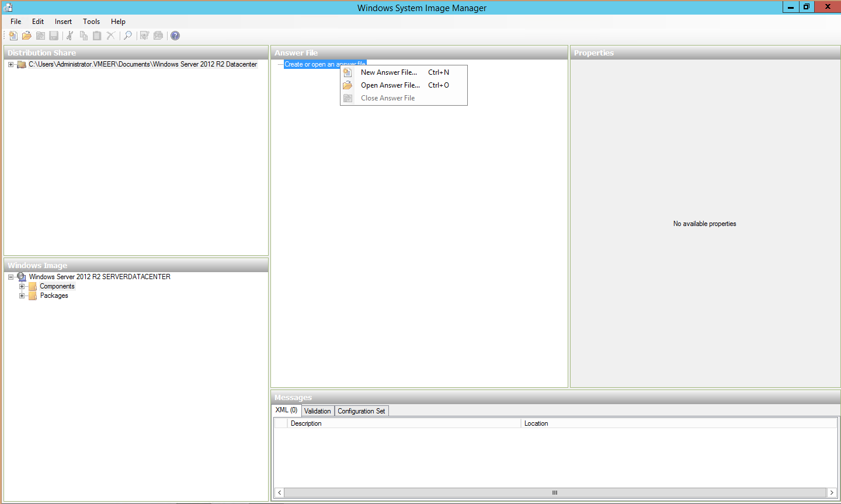Screen dimensions: 841x504
Task: Click the Paste clipboard toolbar icon
Action: 97,36
